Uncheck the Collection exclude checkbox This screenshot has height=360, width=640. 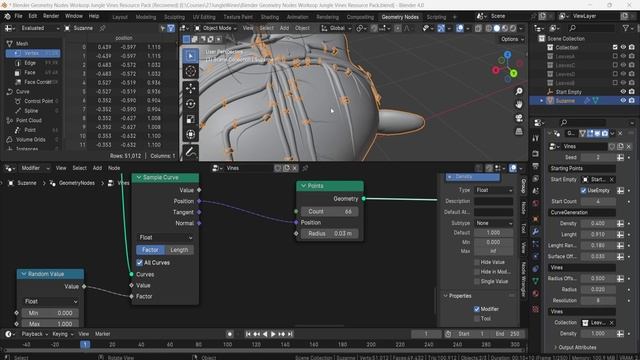coord(615,47)
